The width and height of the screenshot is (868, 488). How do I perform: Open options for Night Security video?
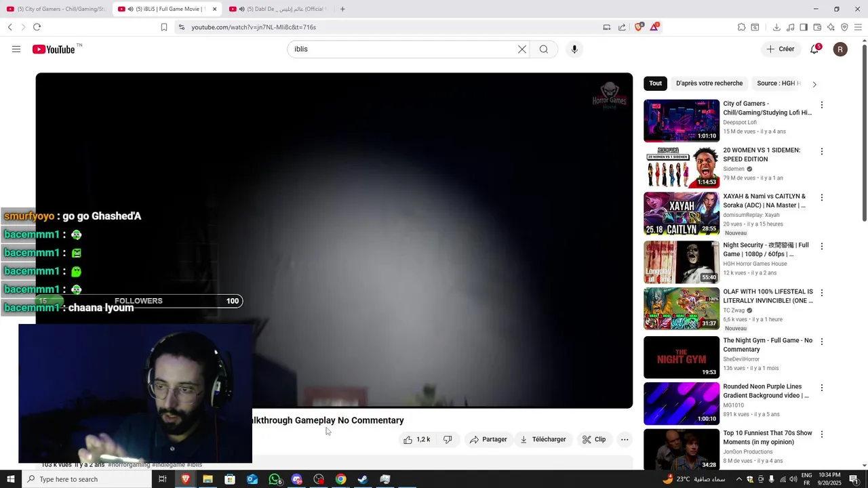[822, 247]
